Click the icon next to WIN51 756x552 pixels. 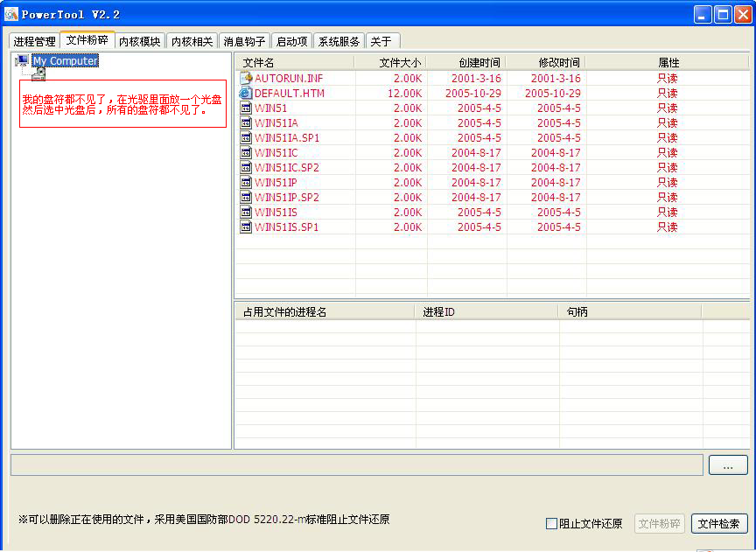(246, 108)
